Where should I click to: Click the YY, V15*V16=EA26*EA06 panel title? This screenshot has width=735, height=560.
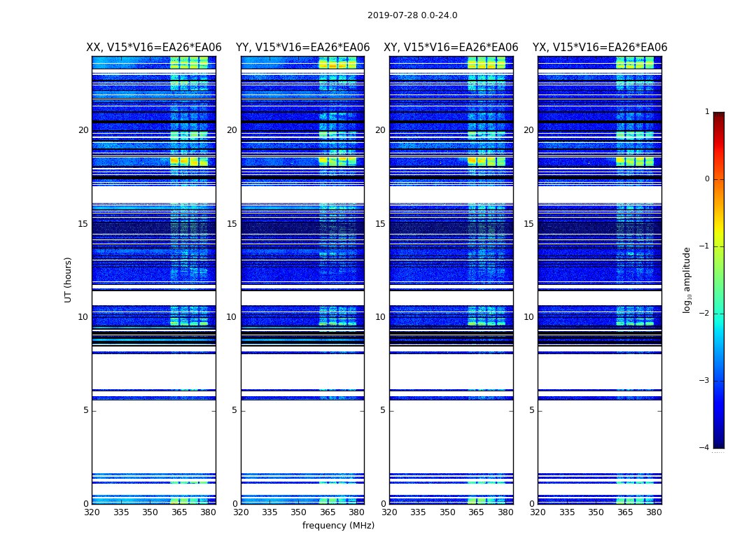303,48
